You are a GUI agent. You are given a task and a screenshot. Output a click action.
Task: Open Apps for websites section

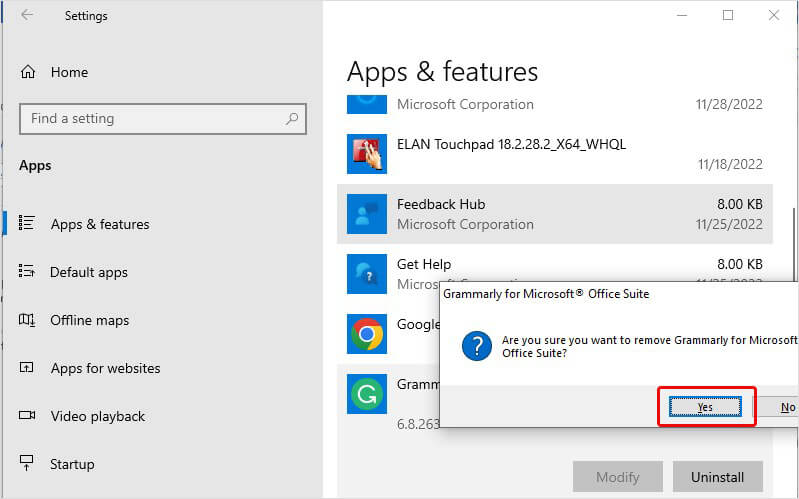tap(105, 368)
